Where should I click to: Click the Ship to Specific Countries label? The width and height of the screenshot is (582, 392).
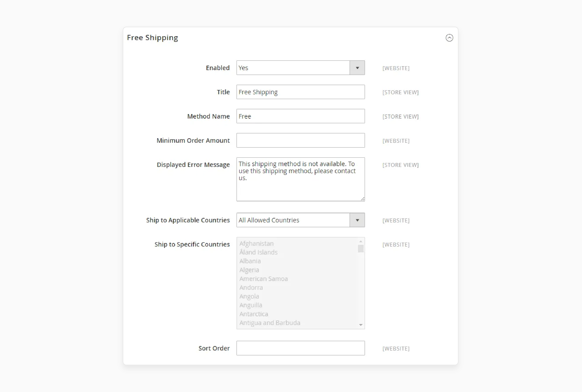(192, 245)
